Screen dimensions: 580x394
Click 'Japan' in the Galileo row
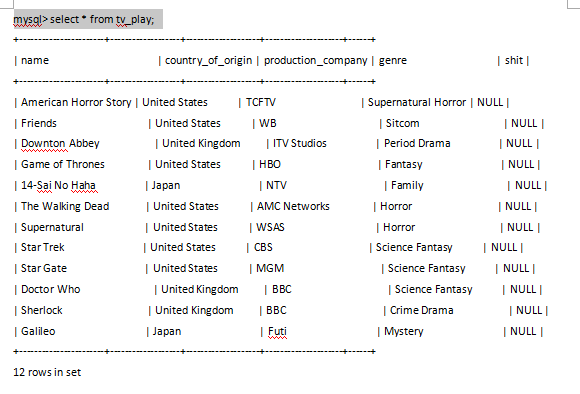click(167, 331)
